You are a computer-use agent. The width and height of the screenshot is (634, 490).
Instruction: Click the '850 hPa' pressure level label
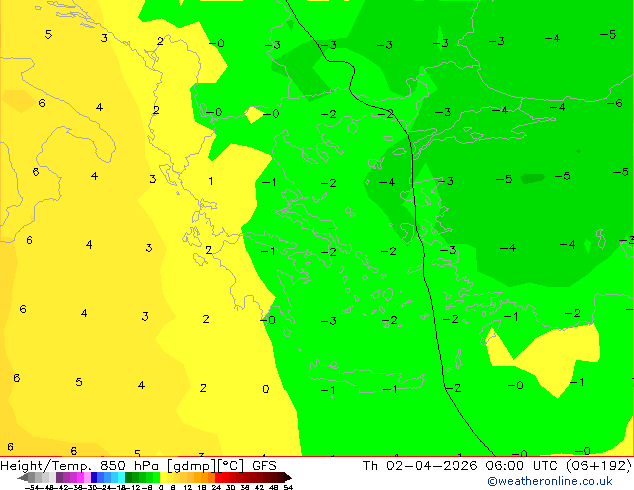[129, 466]
